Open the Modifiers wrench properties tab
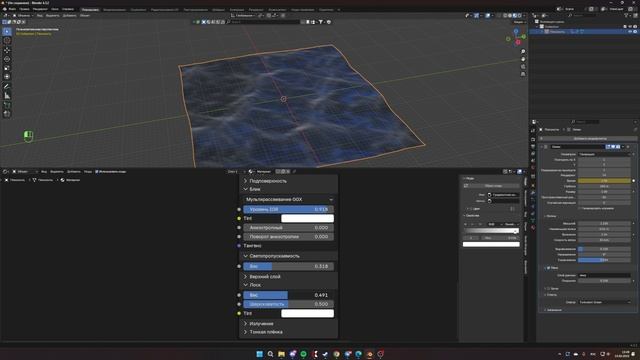This screenshot has width=640, height=360. click(x=533, y=193)
